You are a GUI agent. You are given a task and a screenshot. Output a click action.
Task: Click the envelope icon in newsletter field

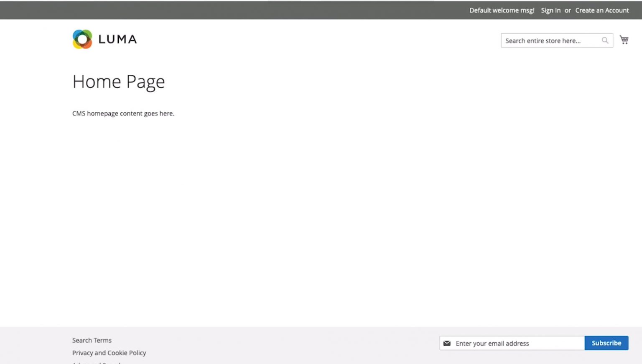coord(447,343)
